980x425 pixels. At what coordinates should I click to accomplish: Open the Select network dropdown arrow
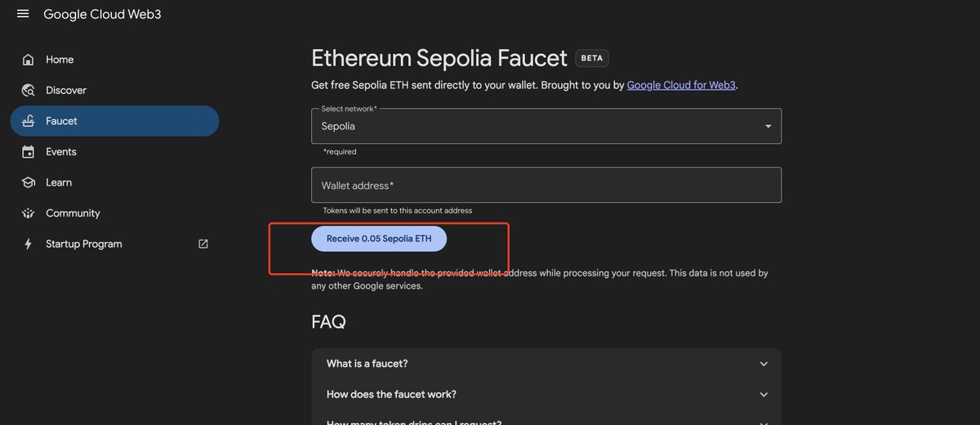[768, 127]
